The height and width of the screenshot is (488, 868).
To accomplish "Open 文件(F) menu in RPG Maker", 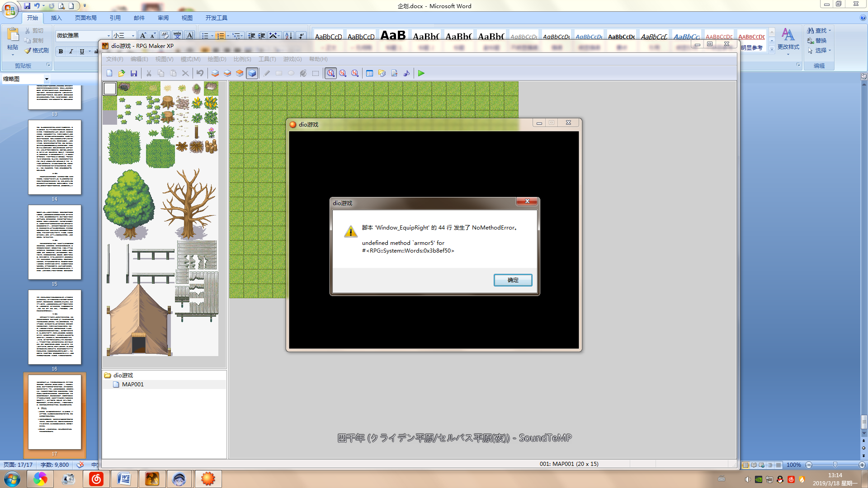I will click(114, 59).
